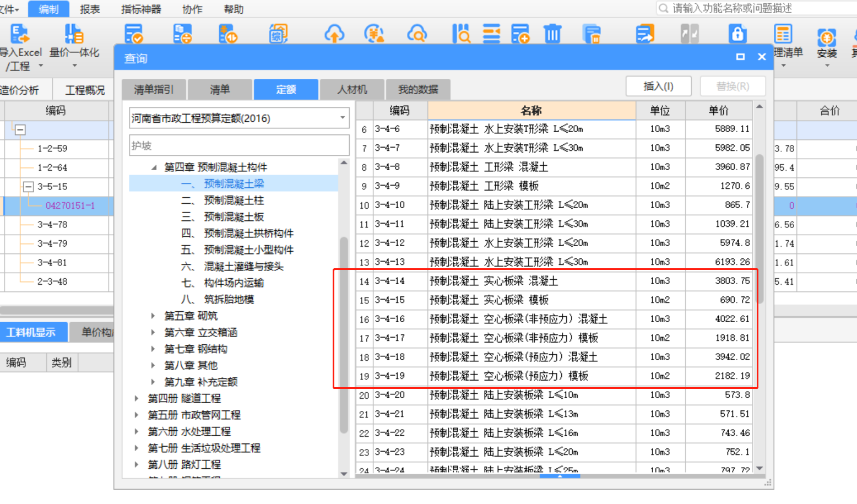Click results table scroll-down arrow
857x504 pixels.
point(760,468)
